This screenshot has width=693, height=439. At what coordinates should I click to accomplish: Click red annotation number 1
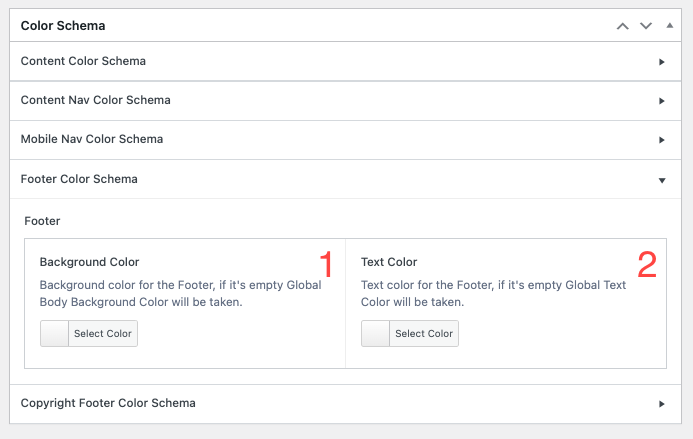click(325, 265)
